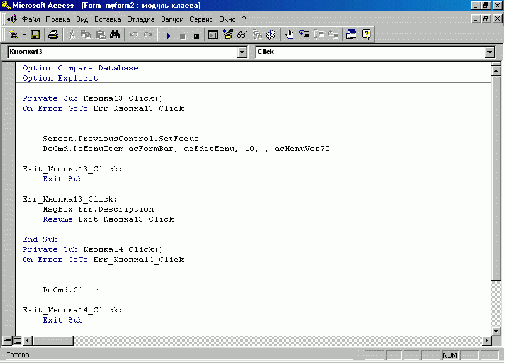This screenshot has width=505, height=364.
Task: Click the Compile Loaded Modules icon
Action: [x=271, y=34]
